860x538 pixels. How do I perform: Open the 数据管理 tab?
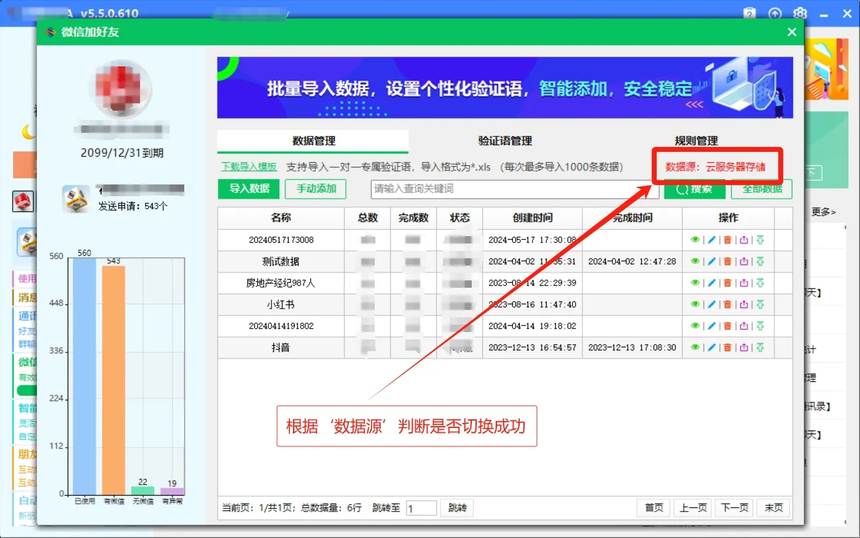coord(313,141)
